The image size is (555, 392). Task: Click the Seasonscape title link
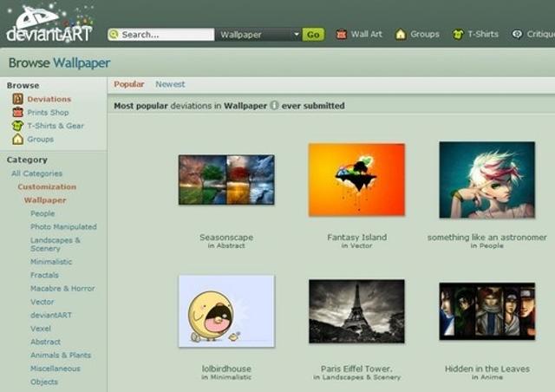[x=226, y=238]
